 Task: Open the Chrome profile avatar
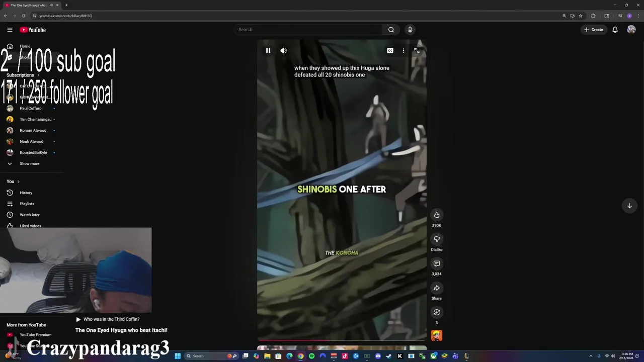[629, 16]
